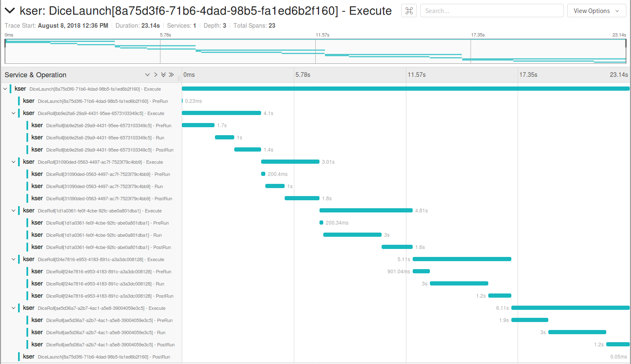Select the 3s Run bar of DiceRoll f24e7816
Screen dimensions: 631x364
[x=459, y=284]
